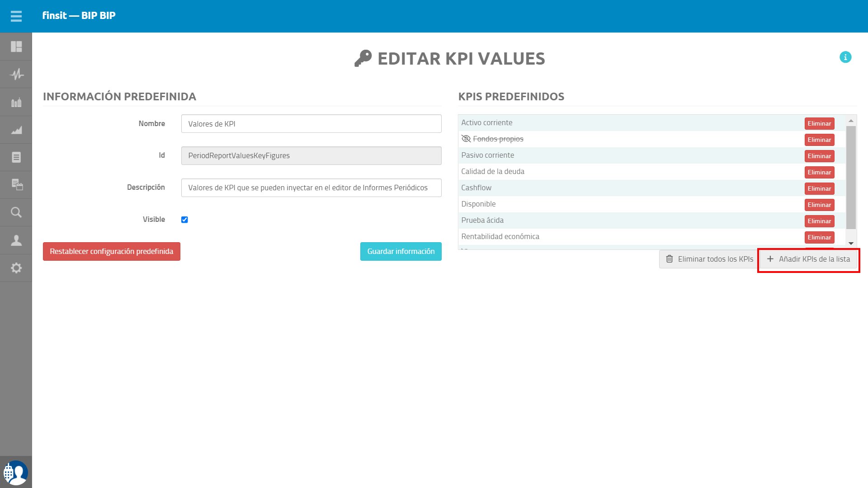
Task: Select the Prueba ácida row text
Action: pos(482,220)
